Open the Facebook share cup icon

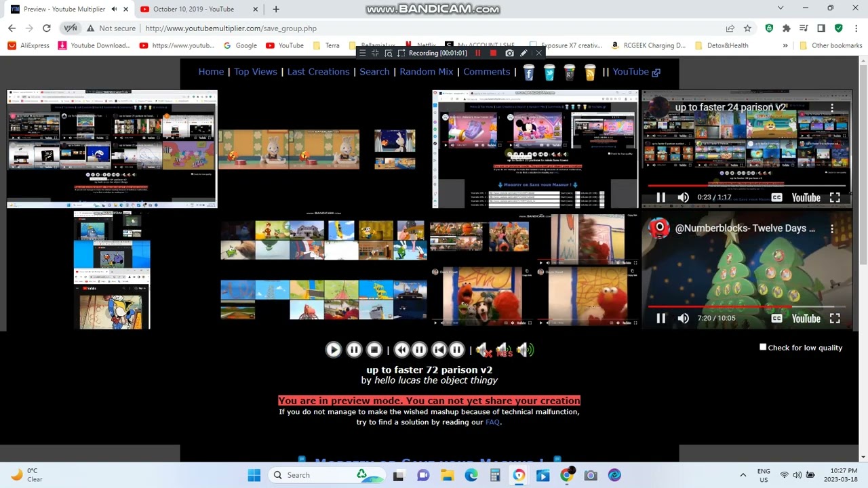[x=529, y=72]
